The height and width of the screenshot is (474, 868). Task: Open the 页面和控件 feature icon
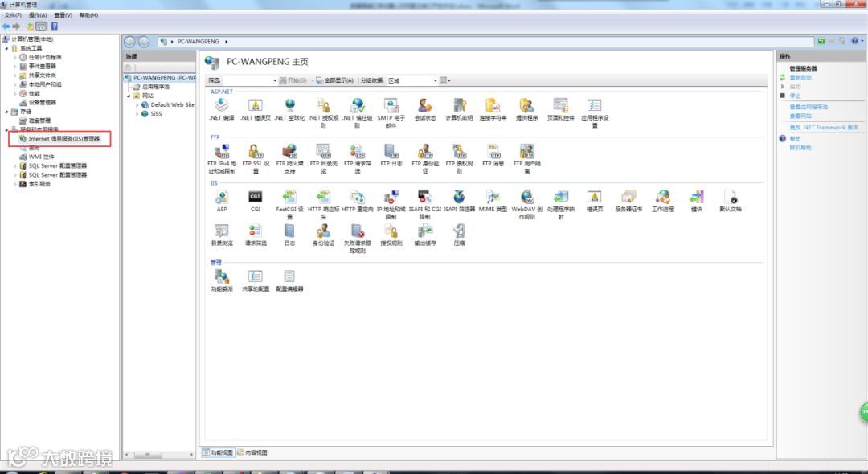click(x=561, y=105)
